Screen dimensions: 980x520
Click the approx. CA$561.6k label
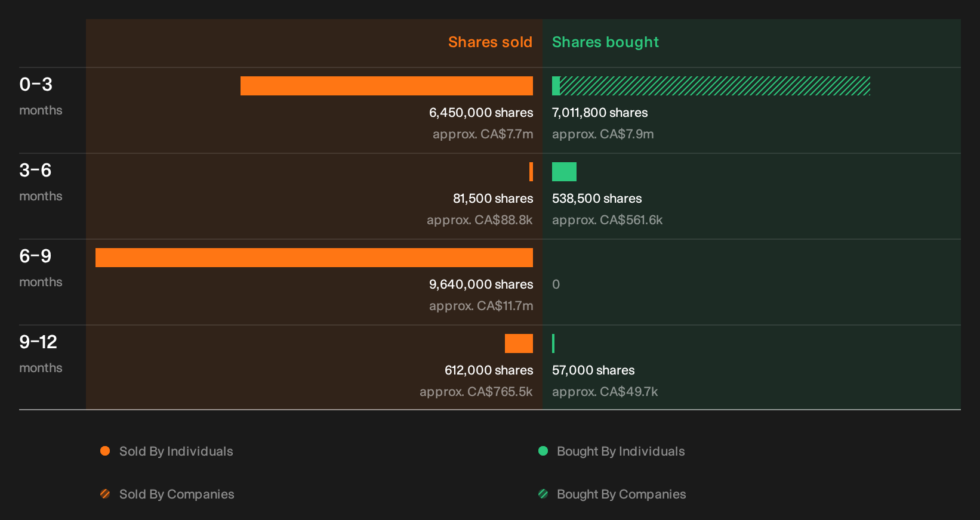point(607,220)
